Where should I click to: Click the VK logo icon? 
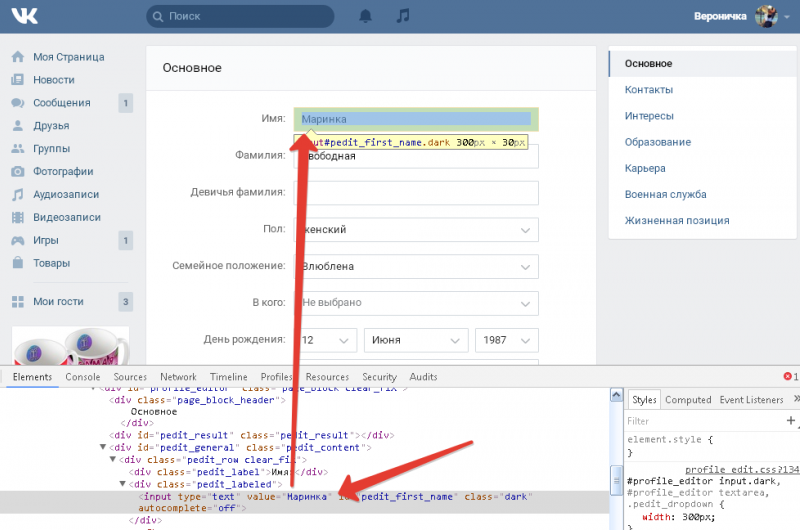(x=24, y=16)
